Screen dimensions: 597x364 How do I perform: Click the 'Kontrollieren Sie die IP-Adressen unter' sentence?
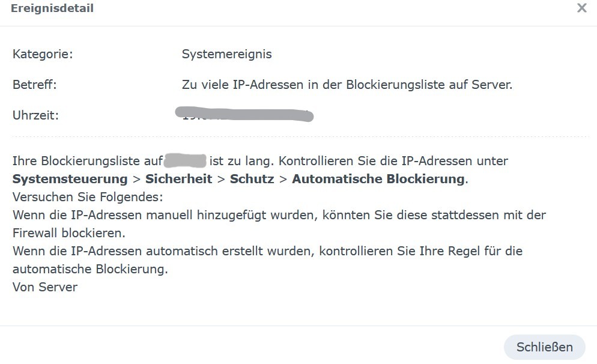(x=393, y=161)
